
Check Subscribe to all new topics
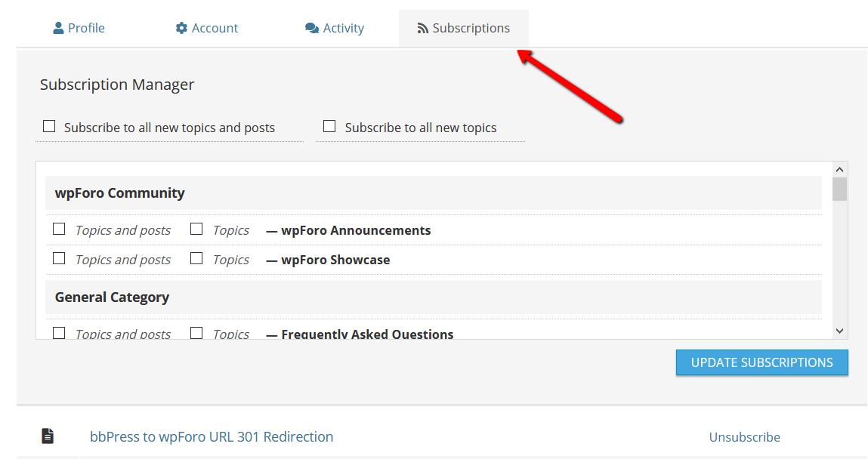[329, 127]
